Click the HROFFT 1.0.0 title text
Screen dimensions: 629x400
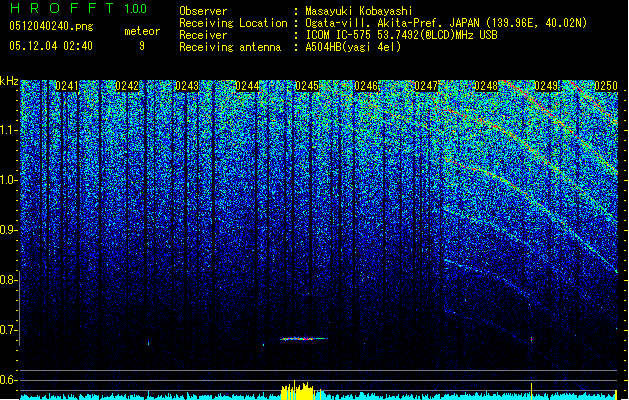click(x=79, y=8)
